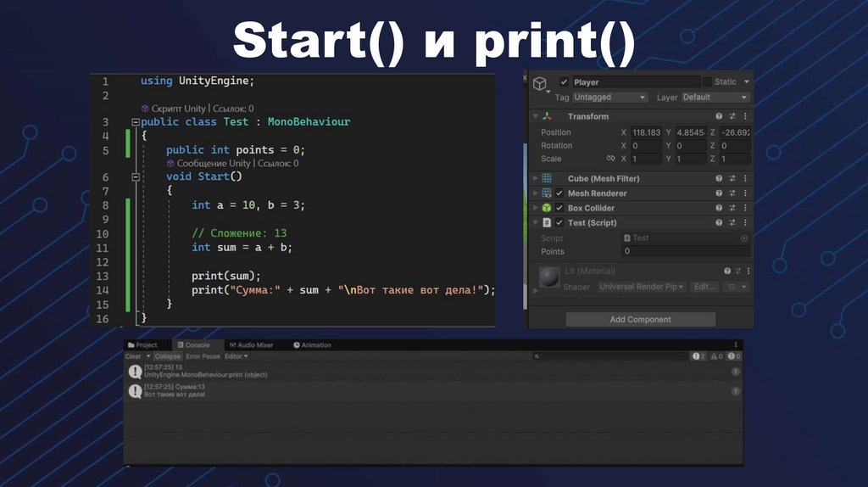
Task: Open the Transform component three-dot menu
Action: pos(745,116)
